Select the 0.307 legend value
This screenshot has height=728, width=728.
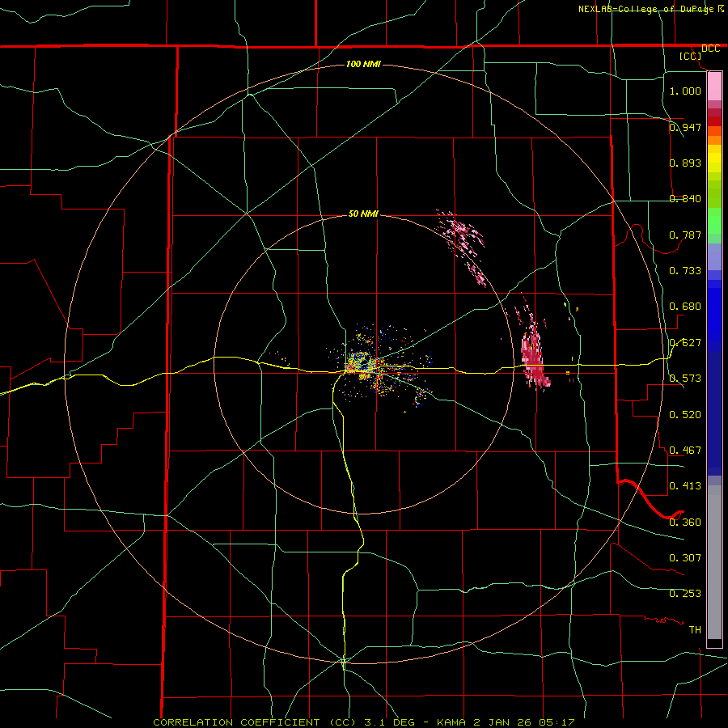[685, 558]
